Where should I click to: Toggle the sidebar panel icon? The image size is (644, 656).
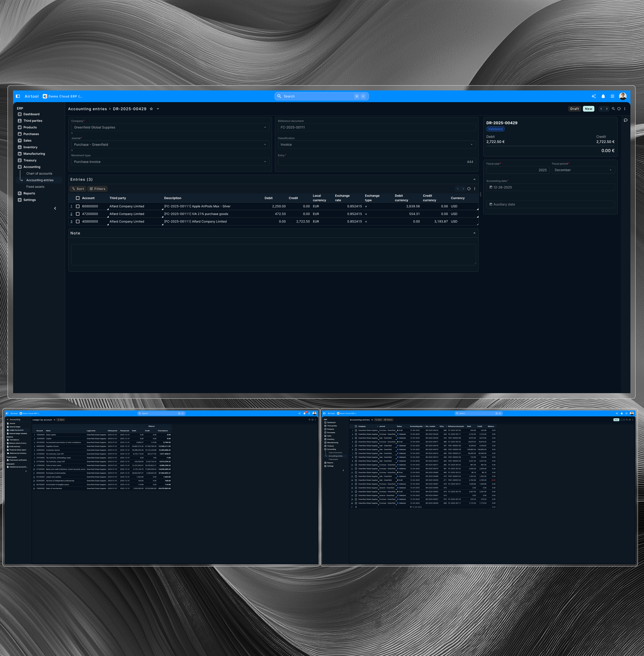coord(18,96)
